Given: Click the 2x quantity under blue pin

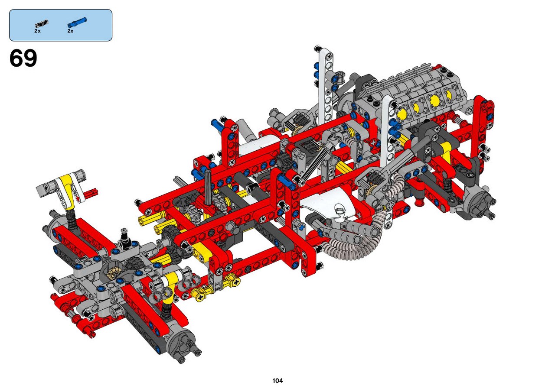Looking at the screenshot, I should 70,31.
